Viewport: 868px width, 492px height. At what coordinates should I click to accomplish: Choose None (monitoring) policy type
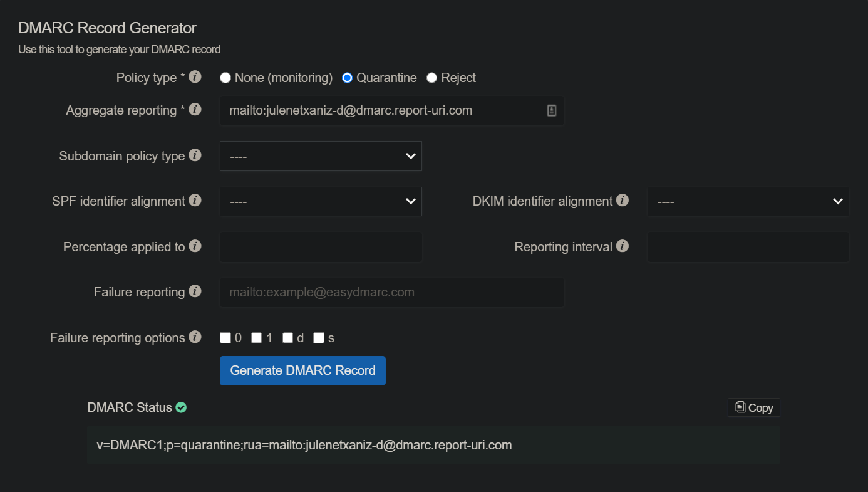point(225,77)
